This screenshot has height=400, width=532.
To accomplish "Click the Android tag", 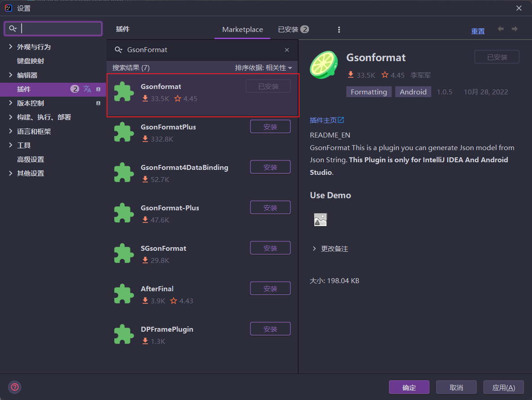I will (x=413, y=92).
